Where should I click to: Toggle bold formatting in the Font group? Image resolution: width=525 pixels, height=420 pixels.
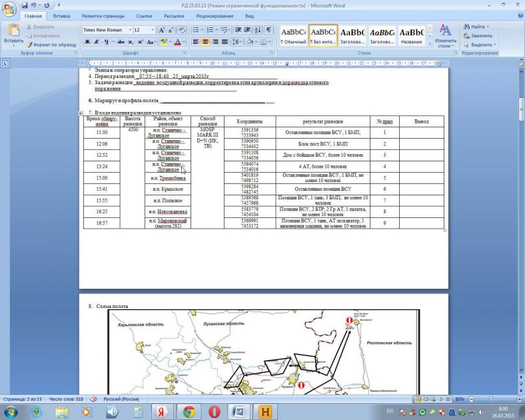coord(87,41)
